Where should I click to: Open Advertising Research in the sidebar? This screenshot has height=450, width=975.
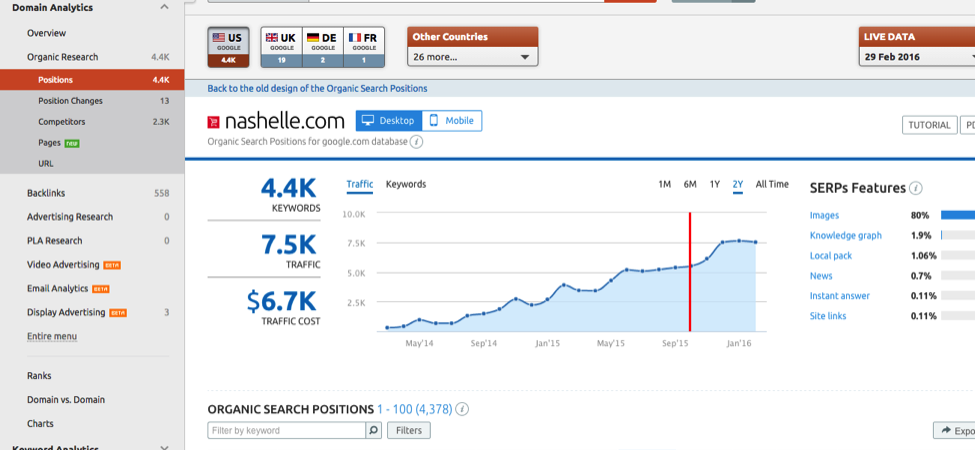coord(70,217)
